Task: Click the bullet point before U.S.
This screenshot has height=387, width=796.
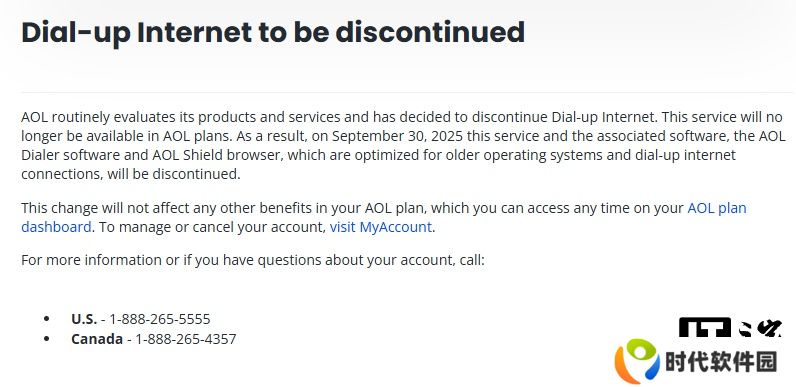Action: [47, 319]
